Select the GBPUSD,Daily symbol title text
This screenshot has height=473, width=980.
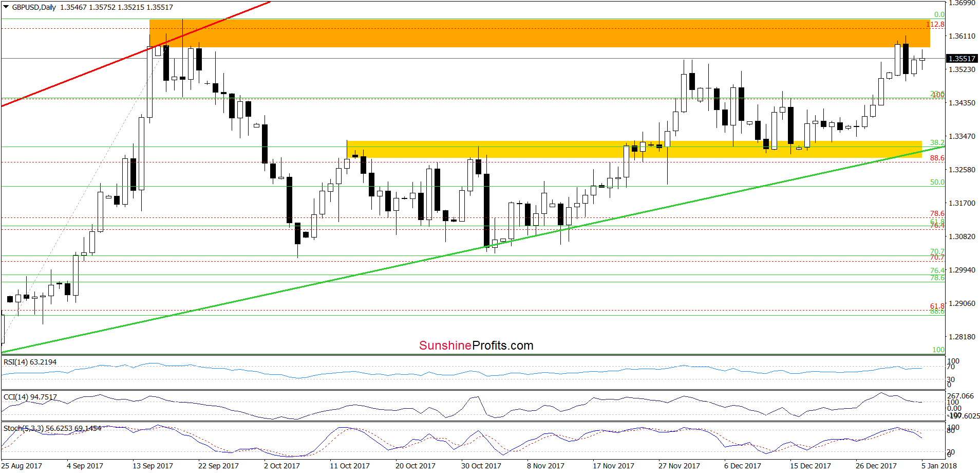tap(34, 7)
